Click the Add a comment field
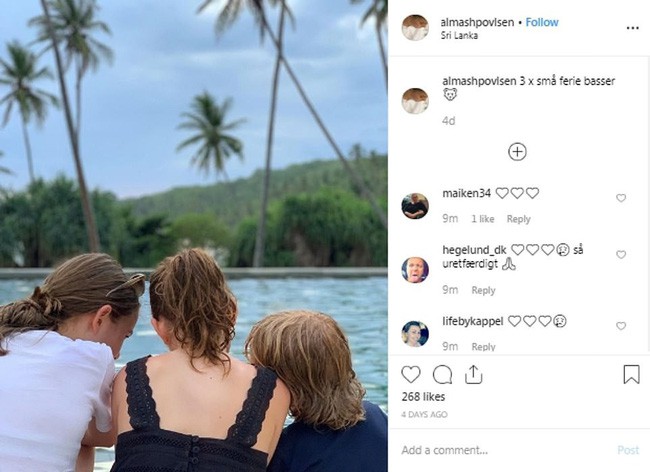Image resolution: width=650 pixels, height=472 pixels. coord(500,450)
